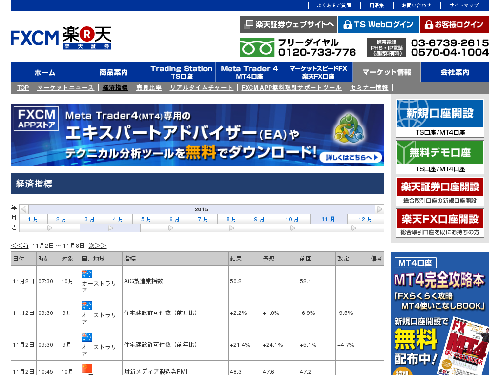Click the MetaTrader icon in banner

(x=348, y=128)
